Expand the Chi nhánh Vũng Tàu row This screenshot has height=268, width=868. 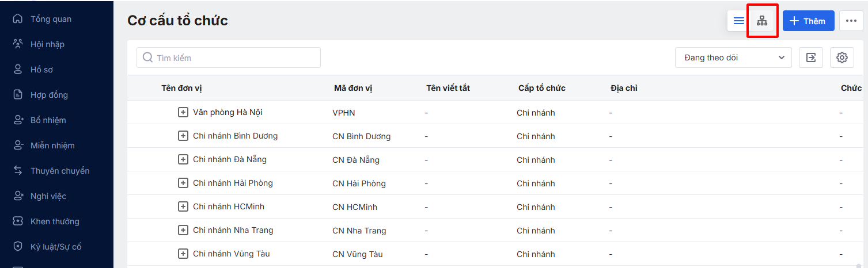click(x=183, y=254)
